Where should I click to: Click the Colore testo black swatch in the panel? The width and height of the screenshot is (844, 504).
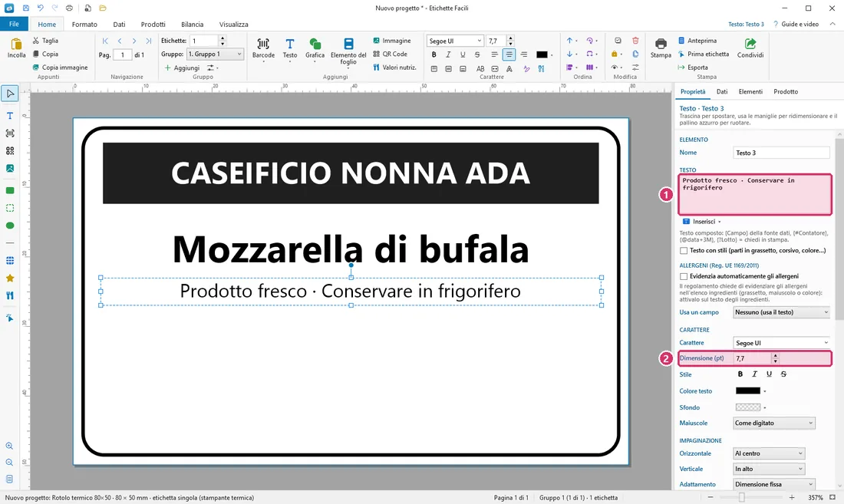click(747, 391)
